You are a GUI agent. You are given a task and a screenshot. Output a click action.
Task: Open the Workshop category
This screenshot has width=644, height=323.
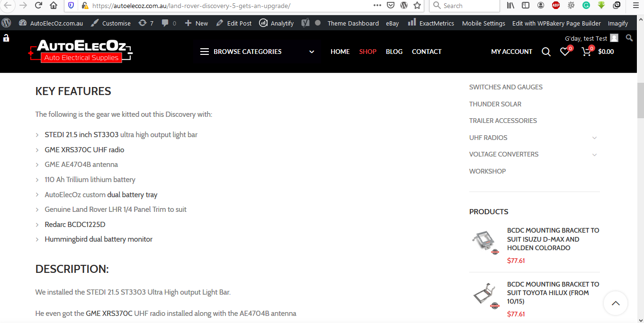[487, 171]
